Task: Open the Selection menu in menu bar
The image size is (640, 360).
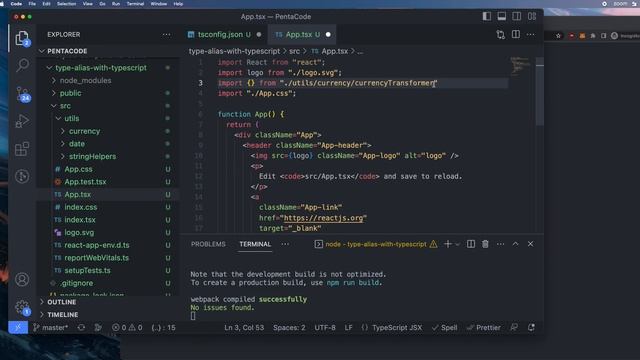Action: (x=67, y=4)
